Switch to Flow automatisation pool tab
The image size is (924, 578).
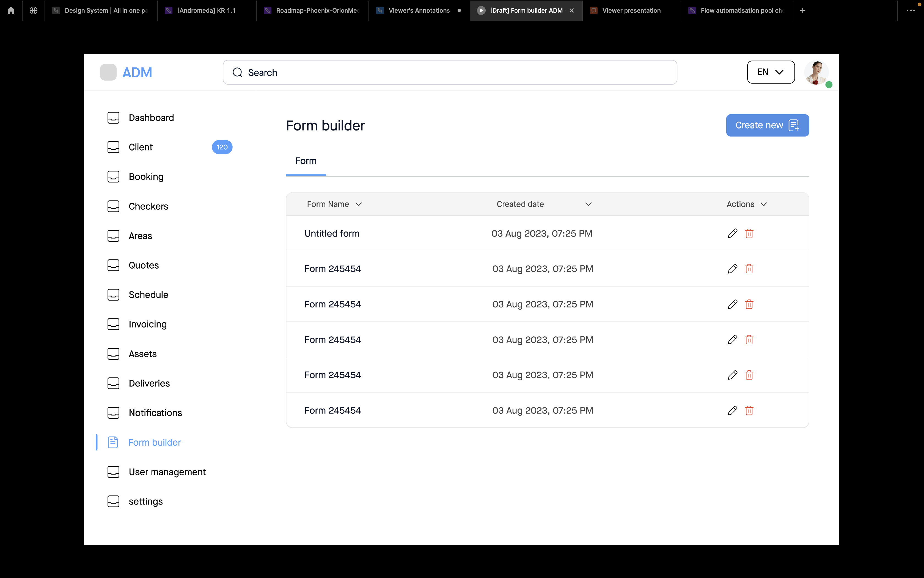click(737, 11)
